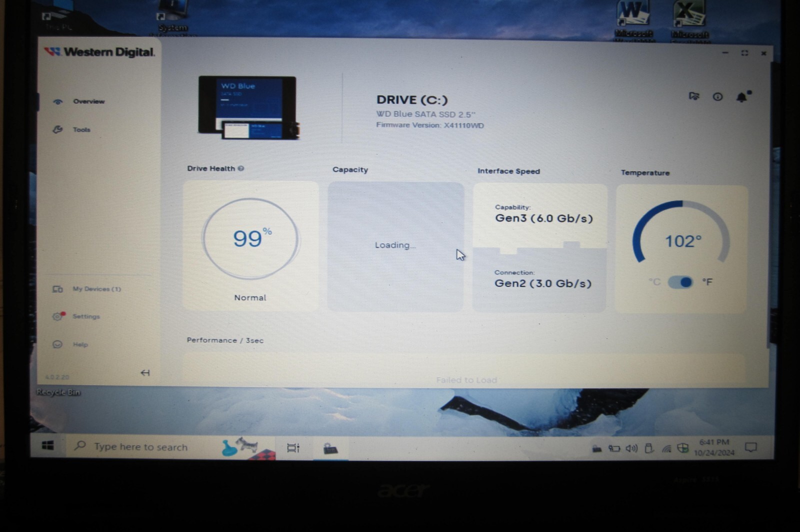This screenshot has height=532, width=800.
Task: Click the Help smiley icon
Action: pos(57,345)
